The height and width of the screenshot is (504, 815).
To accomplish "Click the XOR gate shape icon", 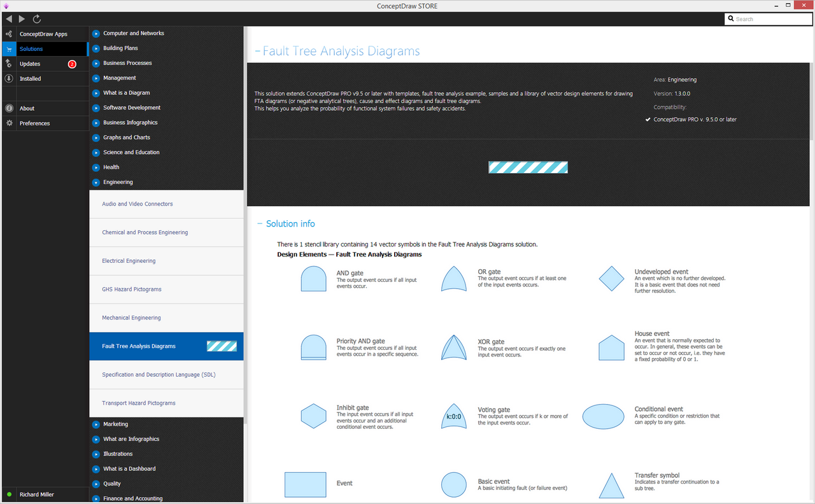I will [454, 347].
